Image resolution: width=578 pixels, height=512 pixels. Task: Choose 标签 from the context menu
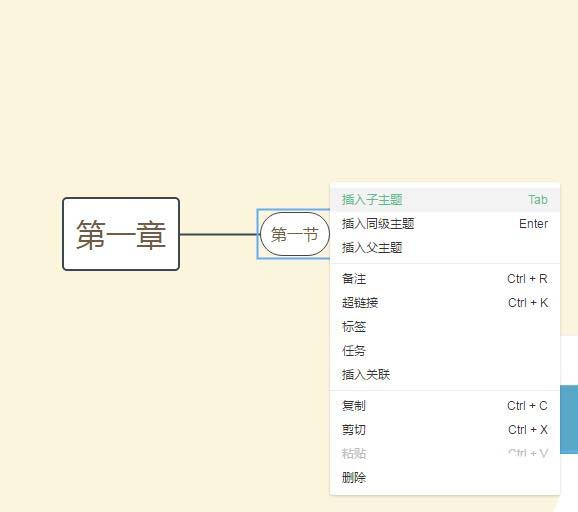(445, 327)
